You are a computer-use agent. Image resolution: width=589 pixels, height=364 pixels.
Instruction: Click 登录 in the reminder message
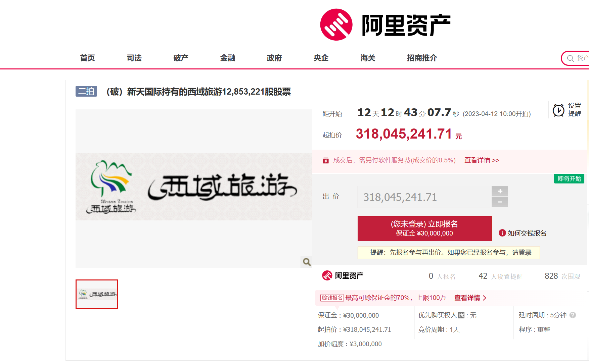(x=527, y=253)
